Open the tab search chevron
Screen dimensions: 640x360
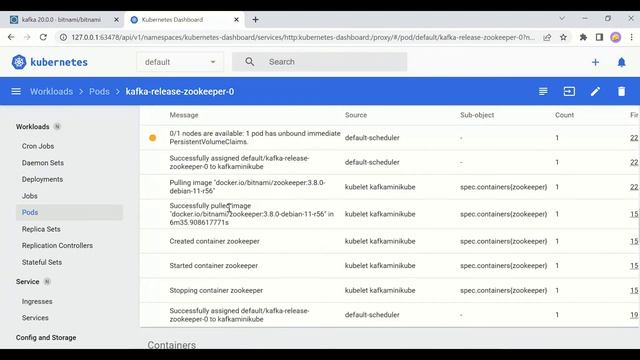click(562, 19)
